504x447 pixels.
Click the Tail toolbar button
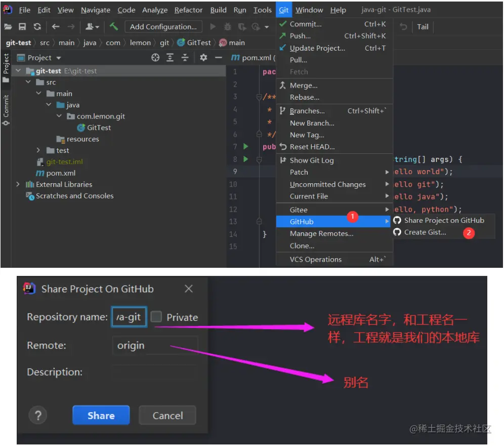pos(423,27)
